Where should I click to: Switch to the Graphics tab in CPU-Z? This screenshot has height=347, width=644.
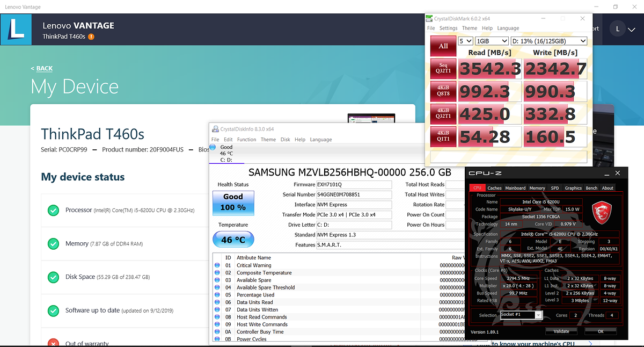[x=573, y=188]
